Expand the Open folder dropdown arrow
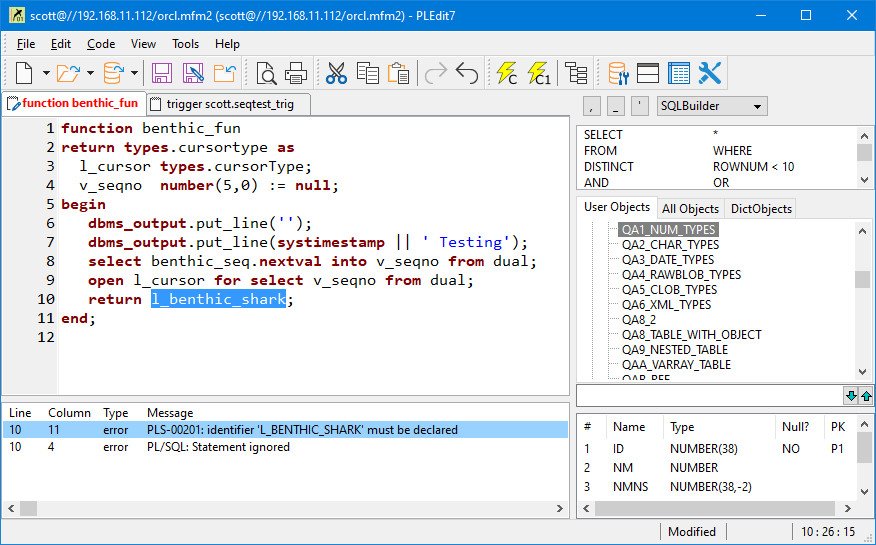Viewport: 876px width, 545px height. pyautogui.click(x=90, y=73)
